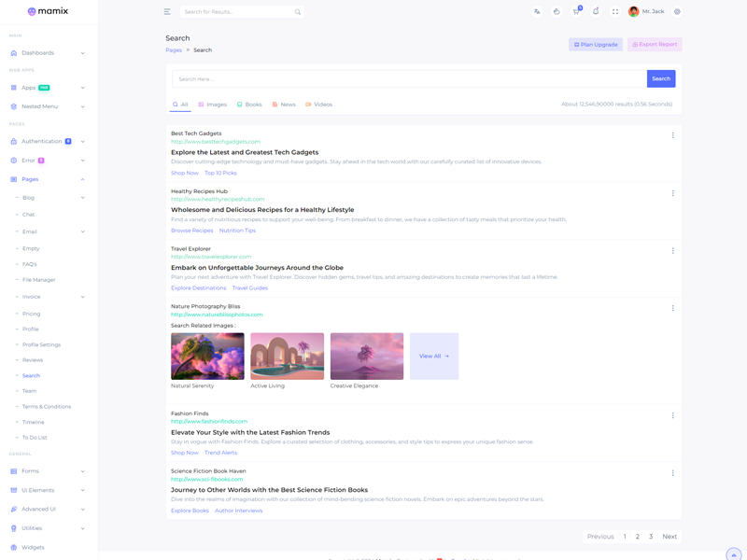Open the settings gear in header
The image size is (747, 560).
(x=677, y=12)
